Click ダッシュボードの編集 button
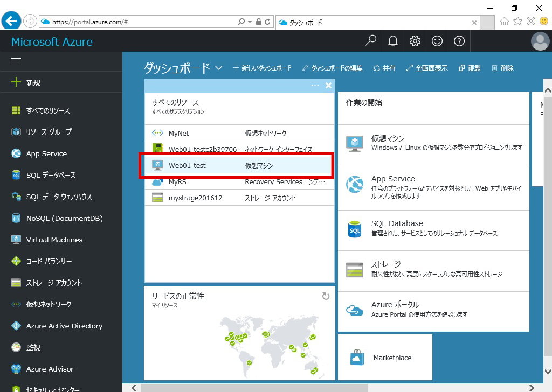The height and width of the screenshot is (392, 552). click(332, 68)
